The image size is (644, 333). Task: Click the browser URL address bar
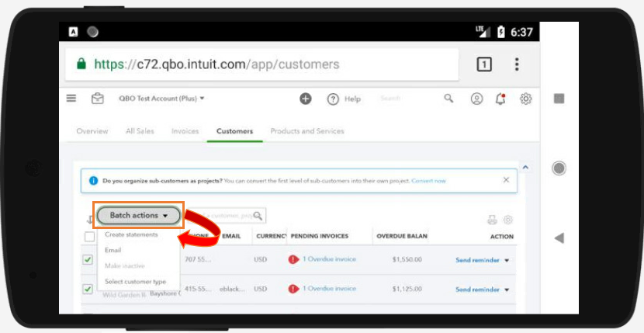(262, 64)
